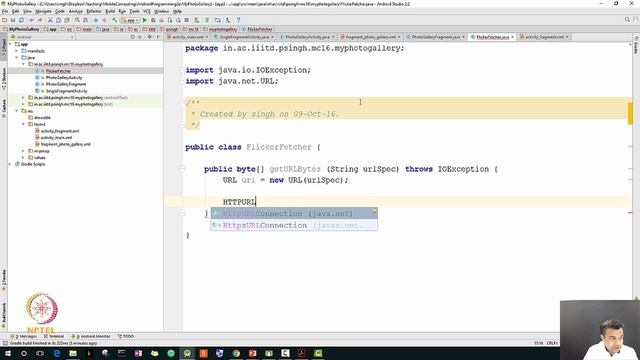The height and width of the screenshot is (360, 640).
Task: Choose HttpsURLConnection completion suggestion
Action: click(x=294, y=225)
